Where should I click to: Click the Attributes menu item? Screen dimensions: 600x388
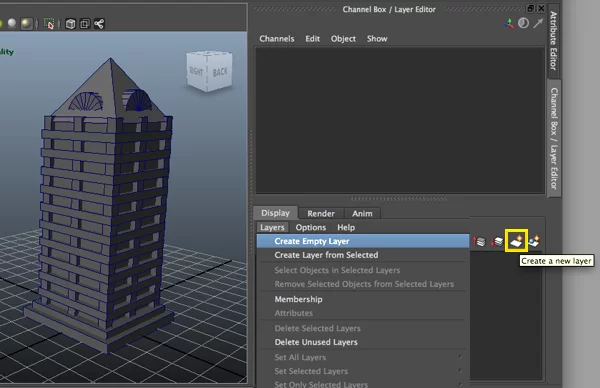[x=363, y=313]
